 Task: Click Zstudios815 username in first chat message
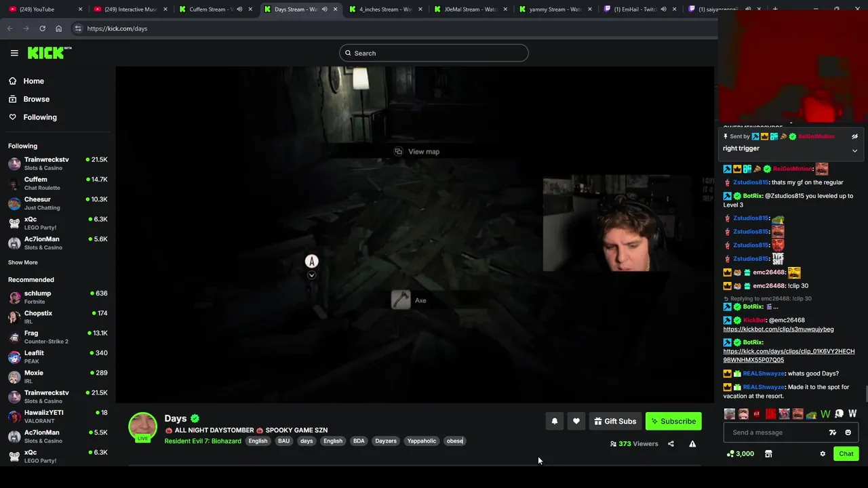pos(751,182)
